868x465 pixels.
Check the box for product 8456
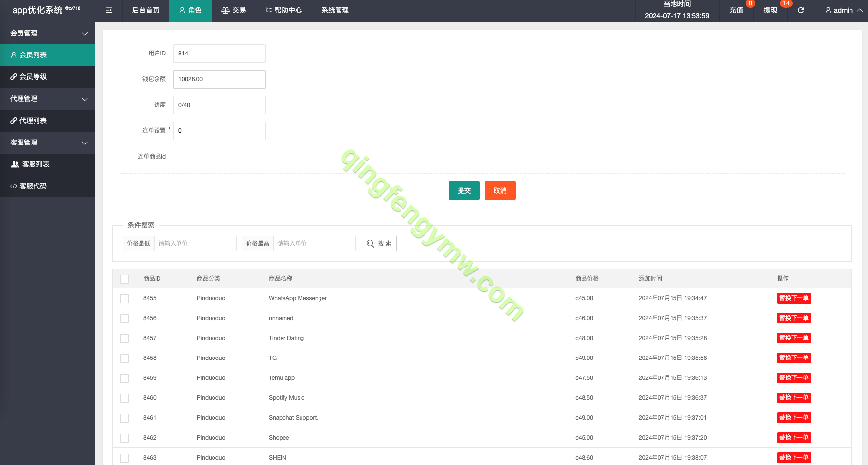124,319
